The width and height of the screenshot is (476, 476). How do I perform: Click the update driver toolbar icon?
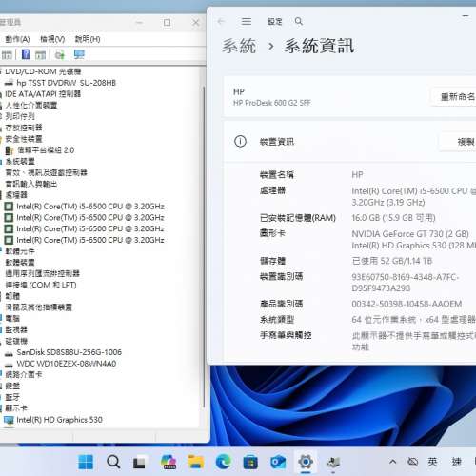(59, 55)
